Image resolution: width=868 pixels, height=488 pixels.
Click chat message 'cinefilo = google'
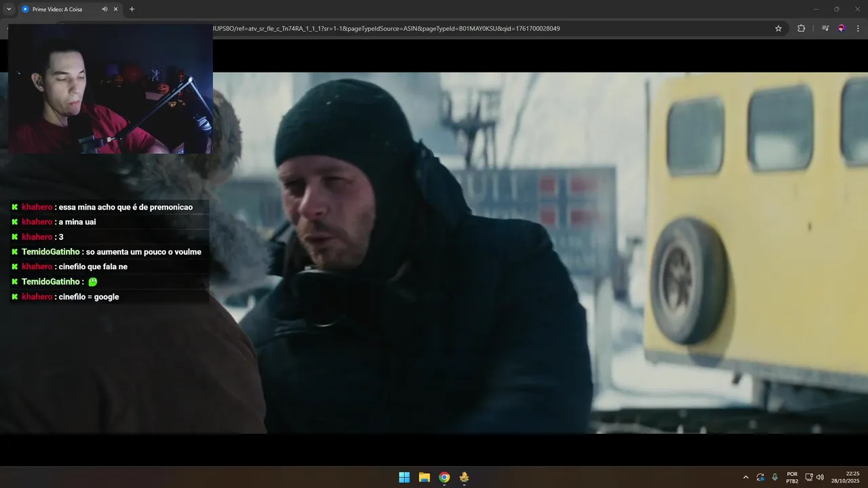click(89, 296)
